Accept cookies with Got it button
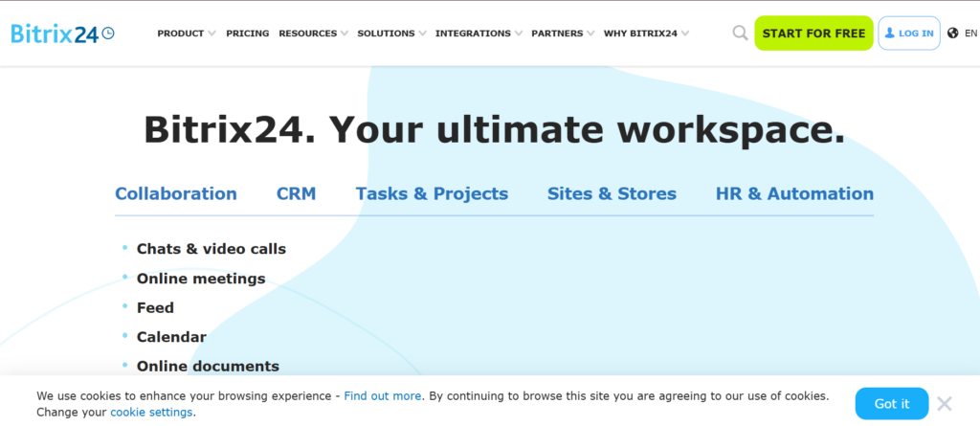 coord(891,403)
